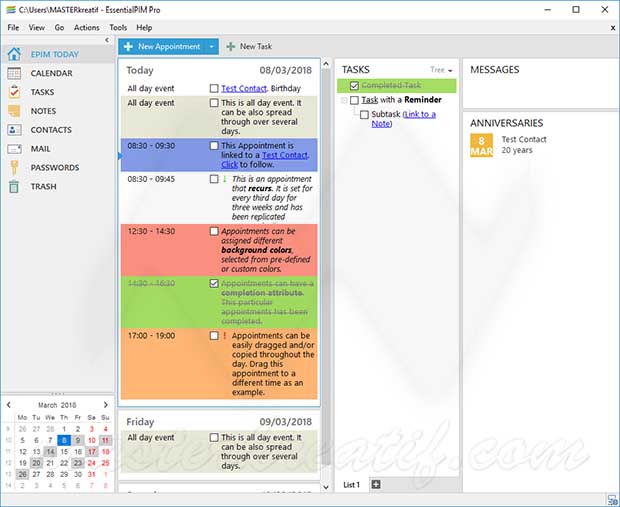This screenshot has height=507, width=620.
Task: Open the EPIM Today home icon
Action: tap(14, 54)
